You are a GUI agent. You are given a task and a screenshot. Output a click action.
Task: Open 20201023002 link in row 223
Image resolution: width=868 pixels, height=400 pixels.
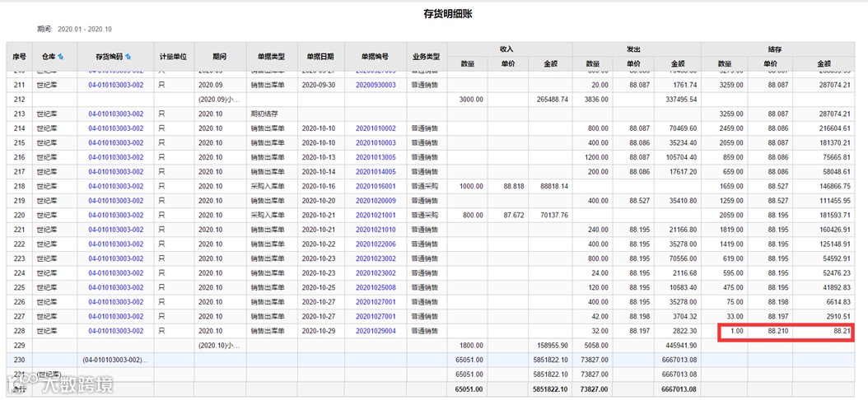376,258
